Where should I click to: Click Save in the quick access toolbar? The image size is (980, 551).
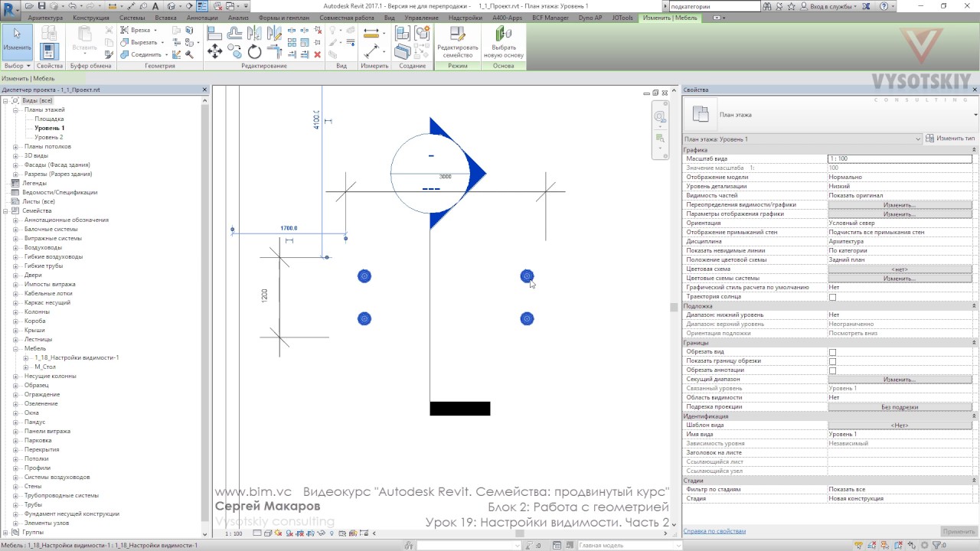point(41,6)
